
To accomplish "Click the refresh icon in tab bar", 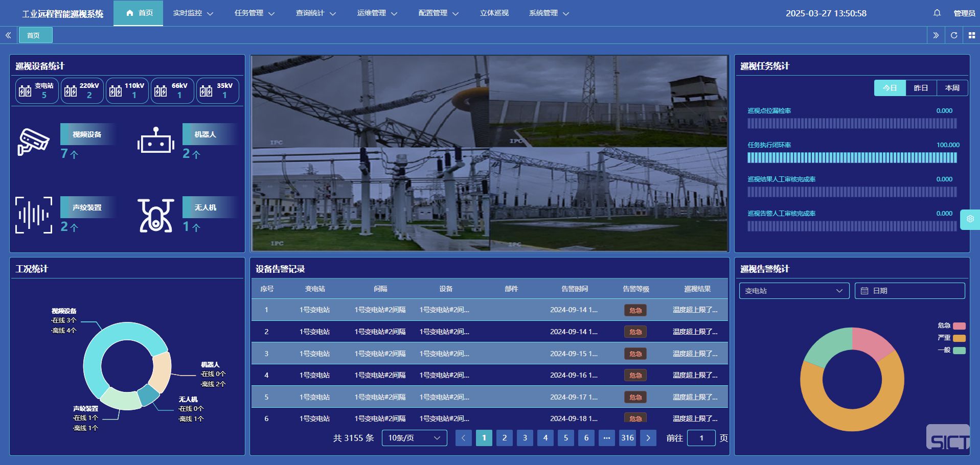I will (x=953, y=35).
